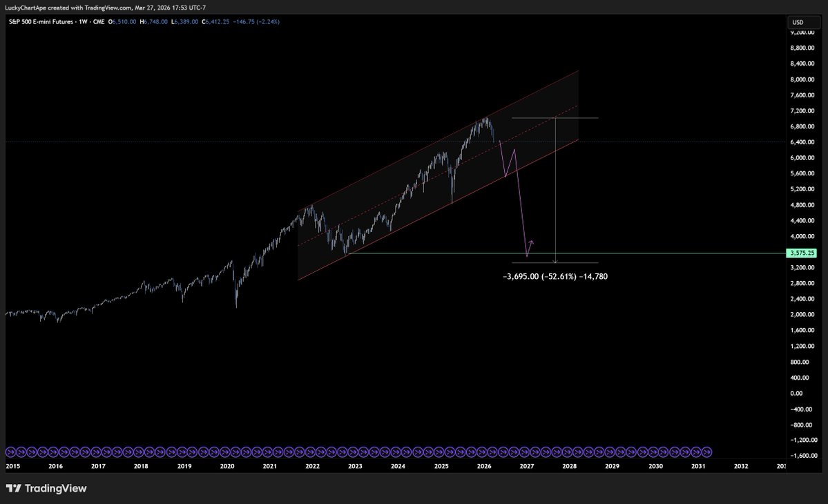
Task: Click the 2,000.00 price axis label
Action: point(802,315)
